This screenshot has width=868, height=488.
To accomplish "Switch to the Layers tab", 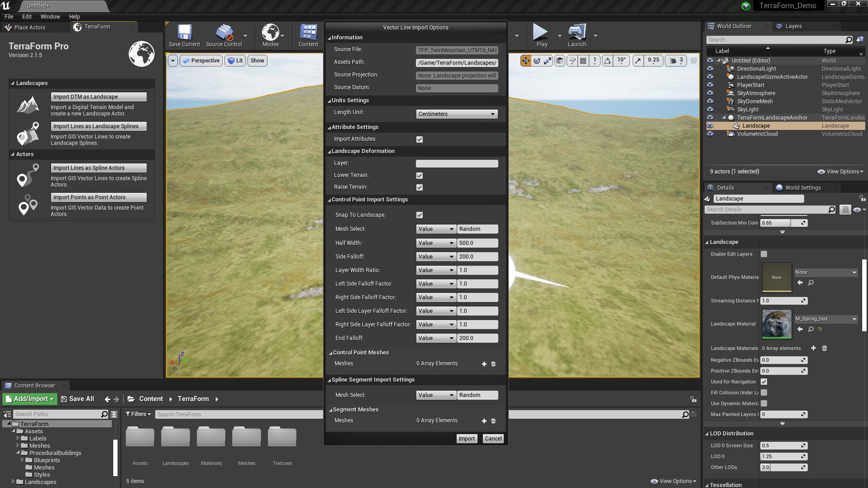I will pos(793,26).
